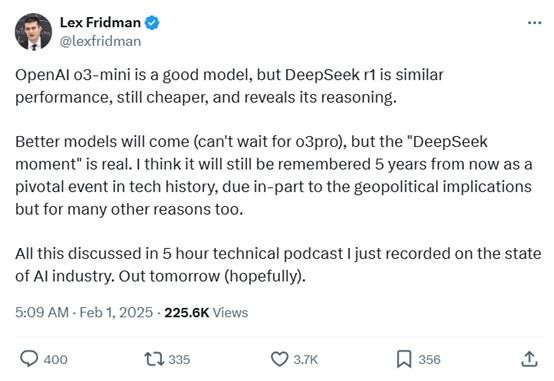Click the 335 reposts count

[179, 359]
